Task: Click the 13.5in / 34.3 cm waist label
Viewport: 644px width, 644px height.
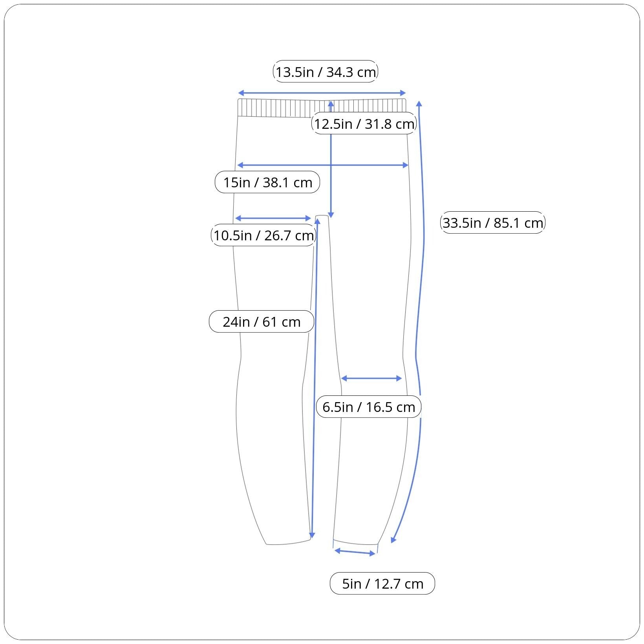Action: point(325,71)
